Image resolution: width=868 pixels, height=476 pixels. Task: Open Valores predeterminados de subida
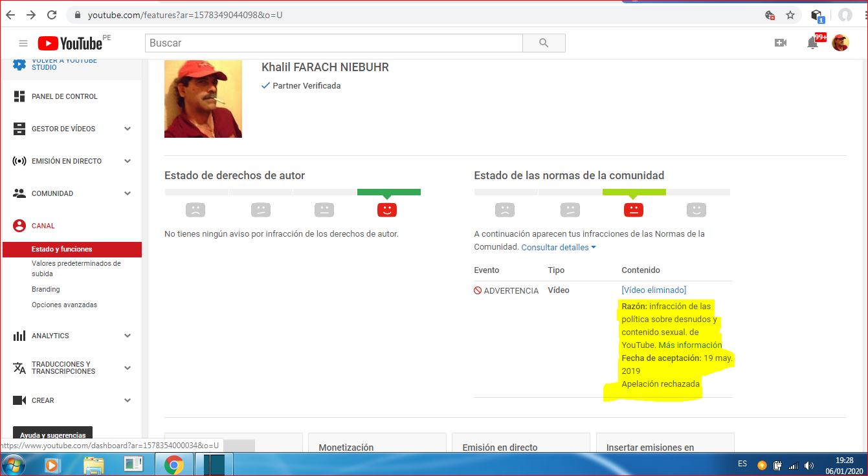[76, 268]
